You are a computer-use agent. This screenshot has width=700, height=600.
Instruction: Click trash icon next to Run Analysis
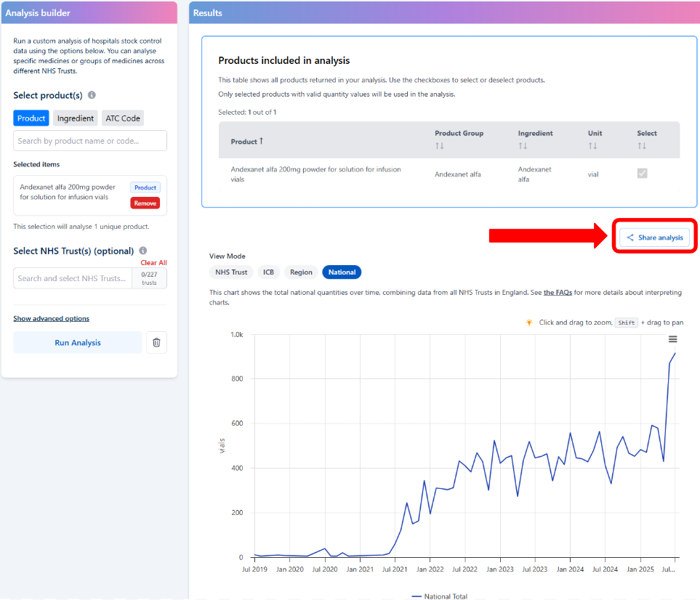coord(156,342)
